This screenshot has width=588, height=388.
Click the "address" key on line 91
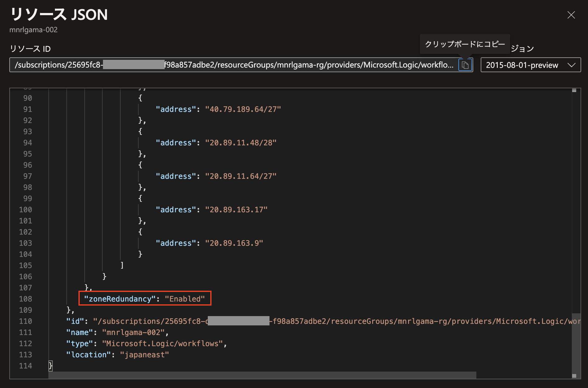click(x=176, y=109)
